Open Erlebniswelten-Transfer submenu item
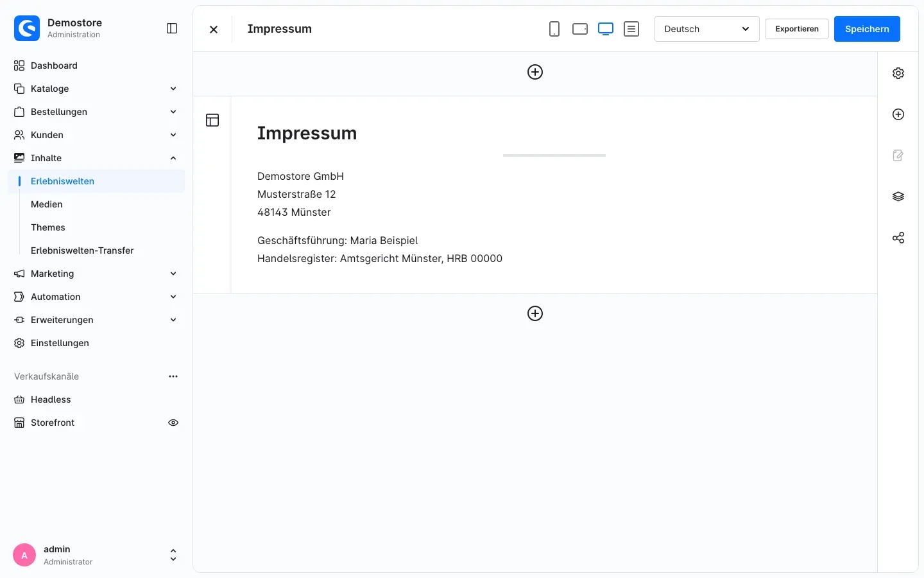The image size is (924, 578). point(96,250)
